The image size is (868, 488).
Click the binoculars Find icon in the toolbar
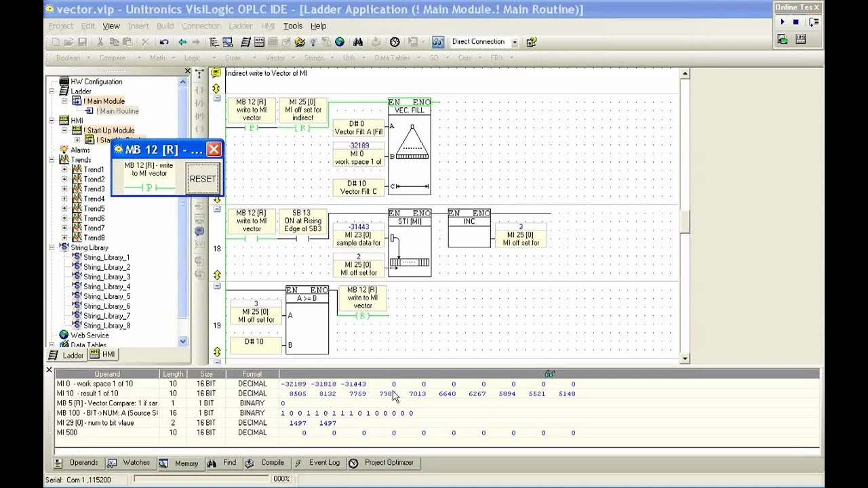(359, 42)
